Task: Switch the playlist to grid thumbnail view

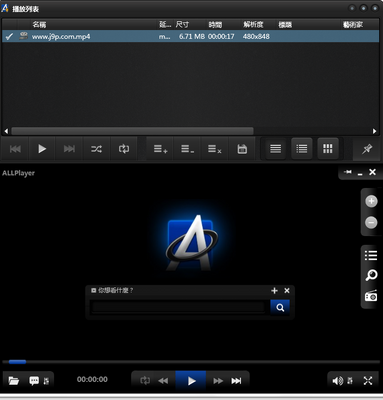Action: click(328, 149)
